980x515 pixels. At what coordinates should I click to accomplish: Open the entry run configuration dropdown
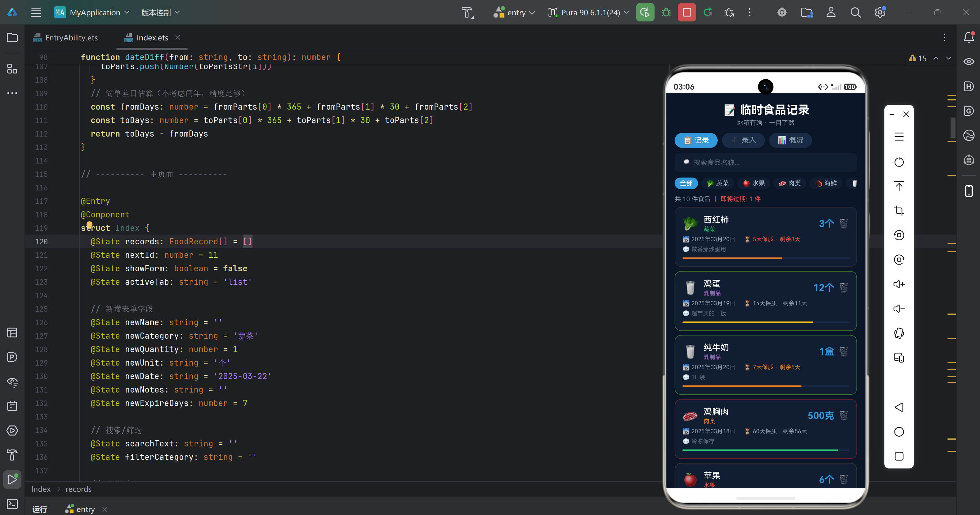pos(514,13)
